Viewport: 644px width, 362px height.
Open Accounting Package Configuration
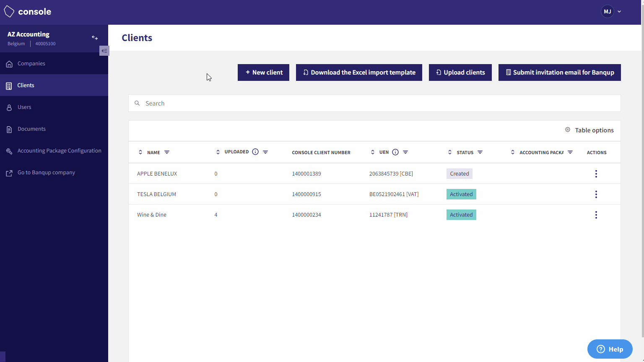(x=54, y=151)
